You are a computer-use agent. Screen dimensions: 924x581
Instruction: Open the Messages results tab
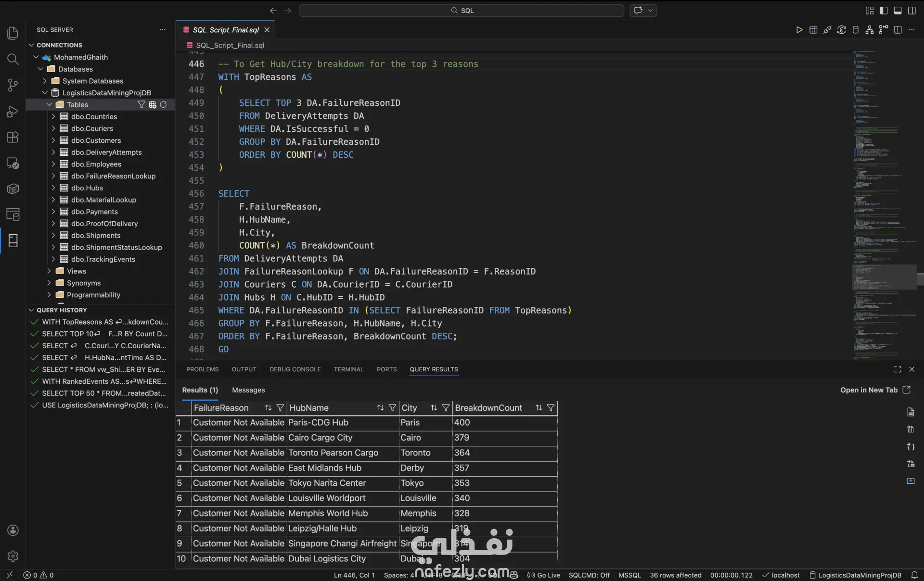click(248, 390)
